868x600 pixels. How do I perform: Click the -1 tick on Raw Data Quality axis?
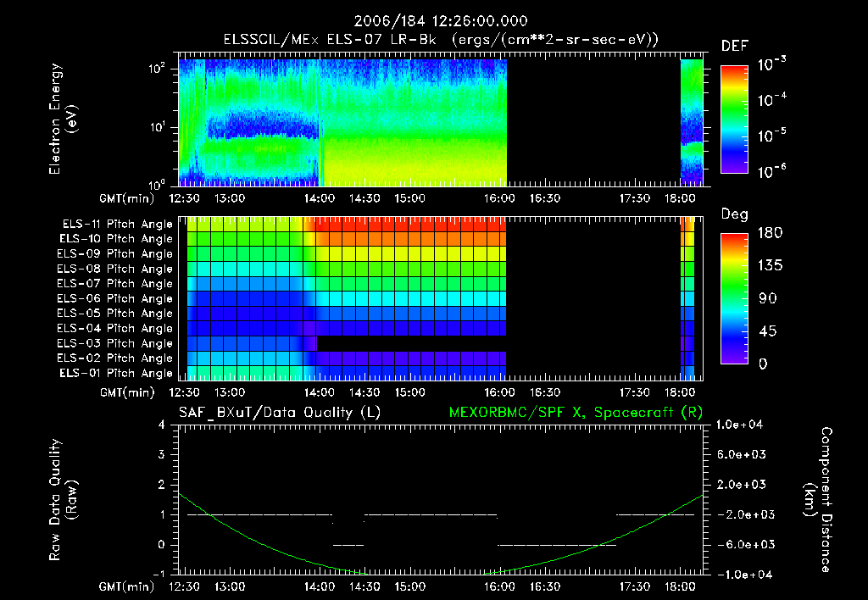tap(159, 574)
